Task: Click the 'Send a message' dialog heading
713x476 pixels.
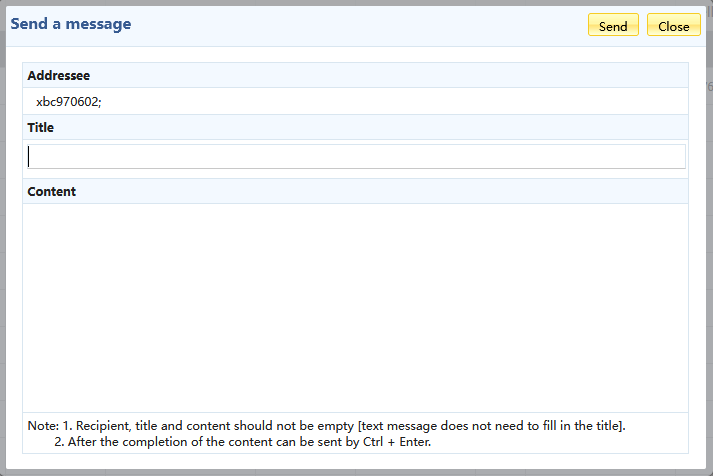Action: click(70, 23)
